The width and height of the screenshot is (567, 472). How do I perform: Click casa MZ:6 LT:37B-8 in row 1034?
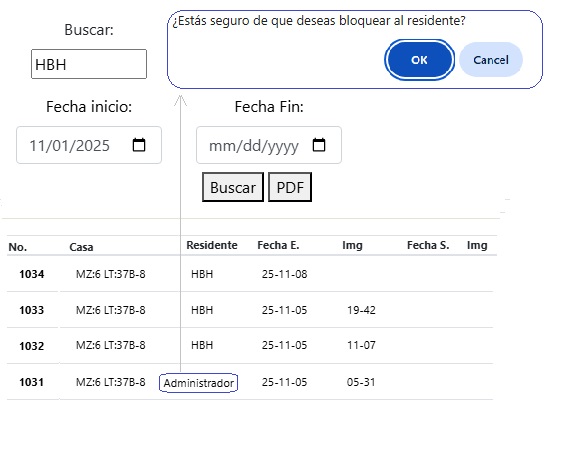pos(111,274)
